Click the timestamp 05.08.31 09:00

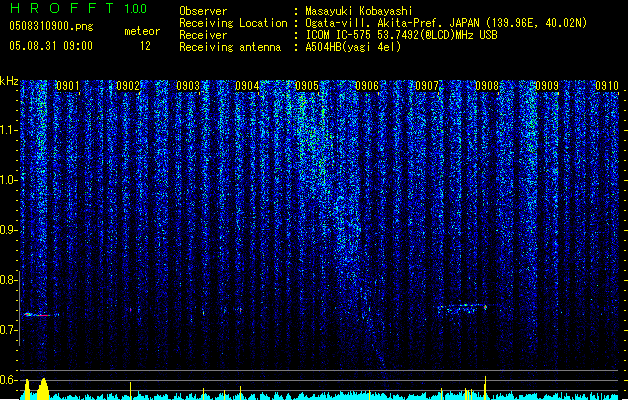click(51, 46)
